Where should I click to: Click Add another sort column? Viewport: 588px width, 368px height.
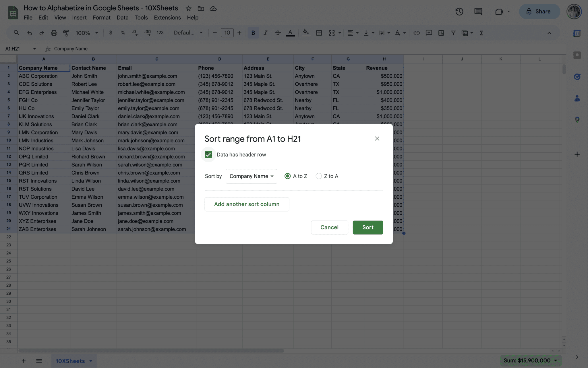247,204
